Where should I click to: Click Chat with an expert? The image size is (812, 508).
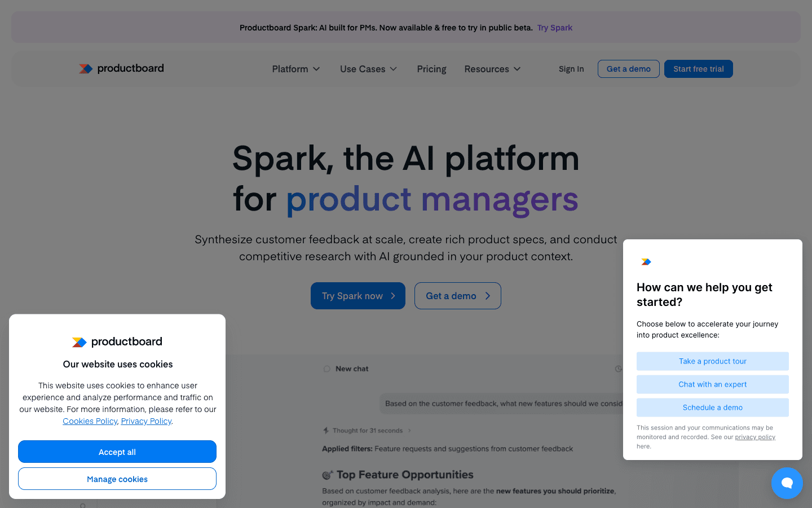(x=712, y=384)
